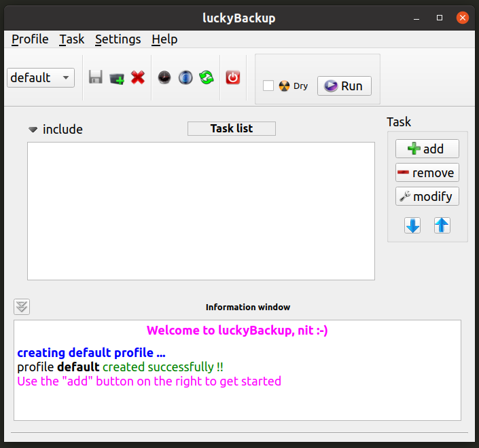
Task: Quit luckyBackup with red power icon
Action: (x=233, y=77)
